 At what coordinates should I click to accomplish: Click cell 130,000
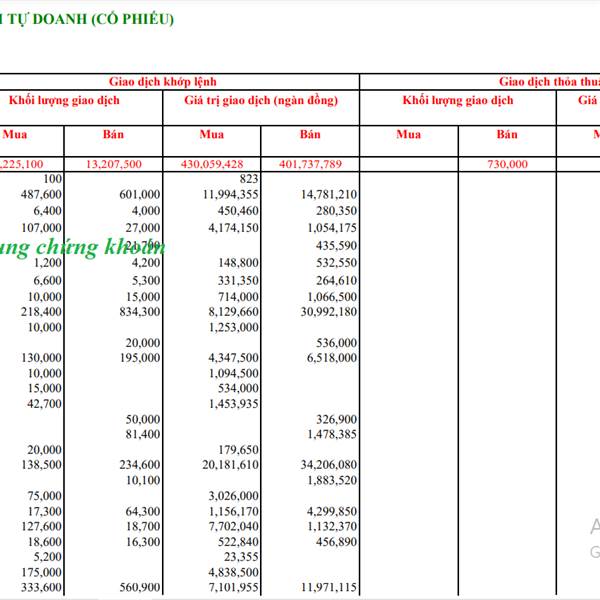click(x=41, y=358)
